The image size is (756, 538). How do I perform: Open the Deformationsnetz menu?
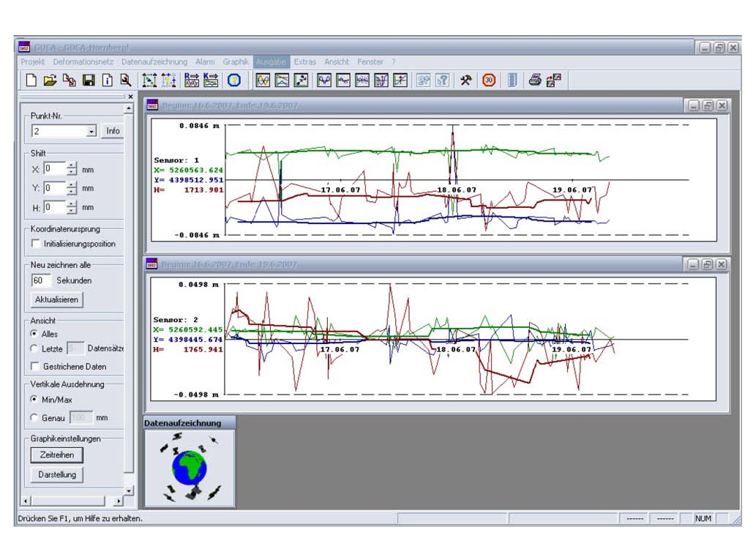(x=83, y=61)
